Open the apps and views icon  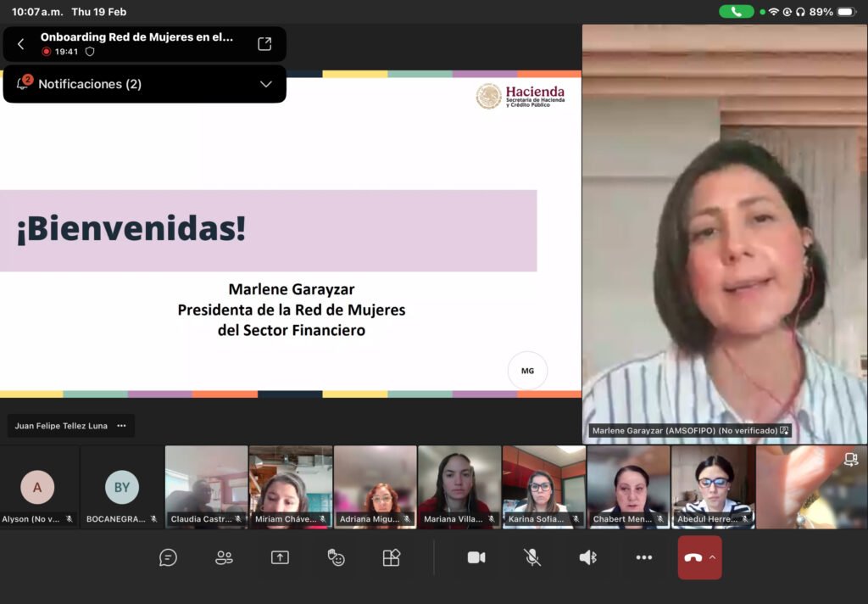[x=391, y=557]
